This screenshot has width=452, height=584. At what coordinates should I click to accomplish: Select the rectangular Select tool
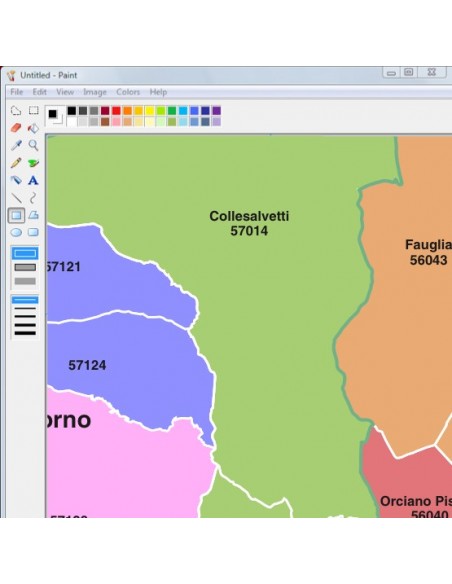34,110
